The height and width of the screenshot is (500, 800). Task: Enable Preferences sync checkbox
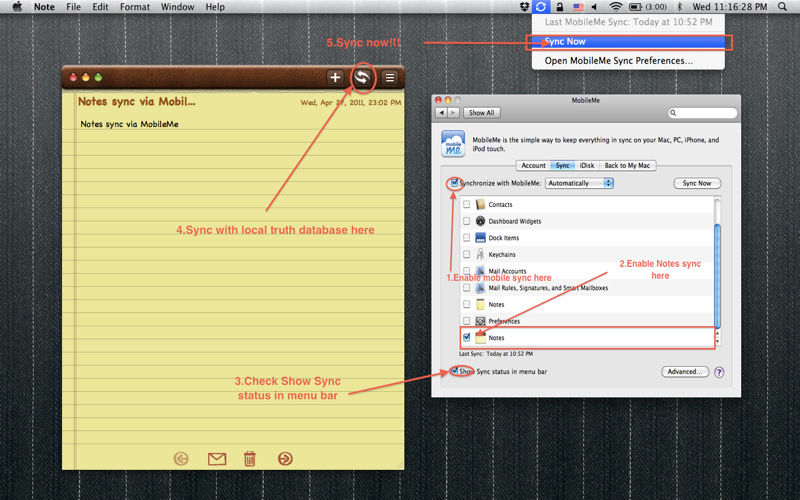pyautogui.click(x=466, y=321)
